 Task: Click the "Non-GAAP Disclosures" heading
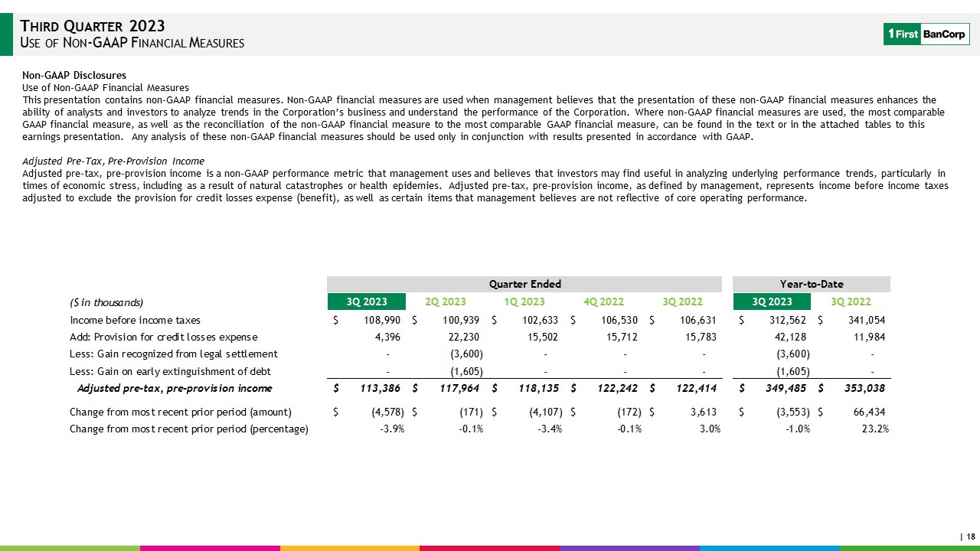pos(74,76)
